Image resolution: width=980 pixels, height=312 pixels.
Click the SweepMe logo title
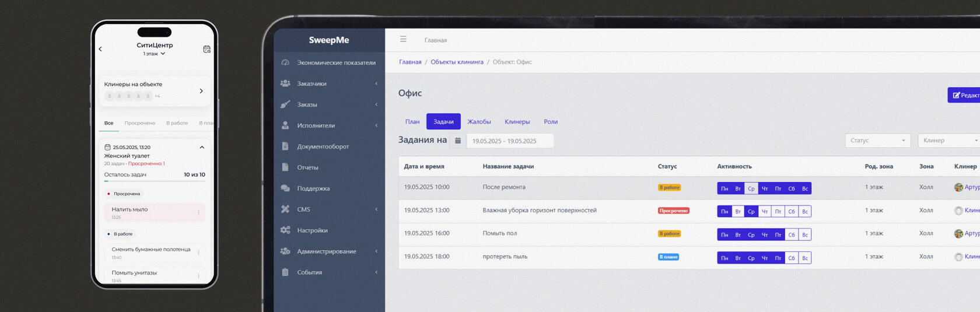[x=329, y=40]
